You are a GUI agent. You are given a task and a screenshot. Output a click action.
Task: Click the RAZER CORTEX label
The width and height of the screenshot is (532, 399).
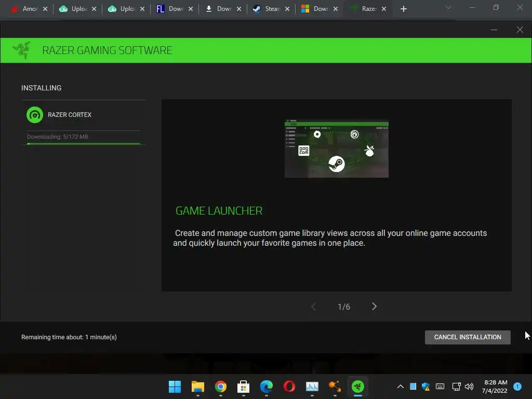[70, 115]
